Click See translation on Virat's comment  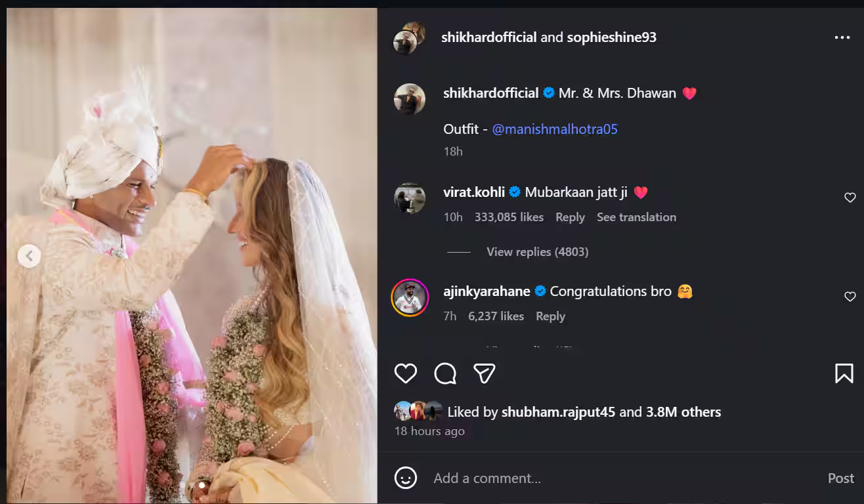[x=636, y=217]
